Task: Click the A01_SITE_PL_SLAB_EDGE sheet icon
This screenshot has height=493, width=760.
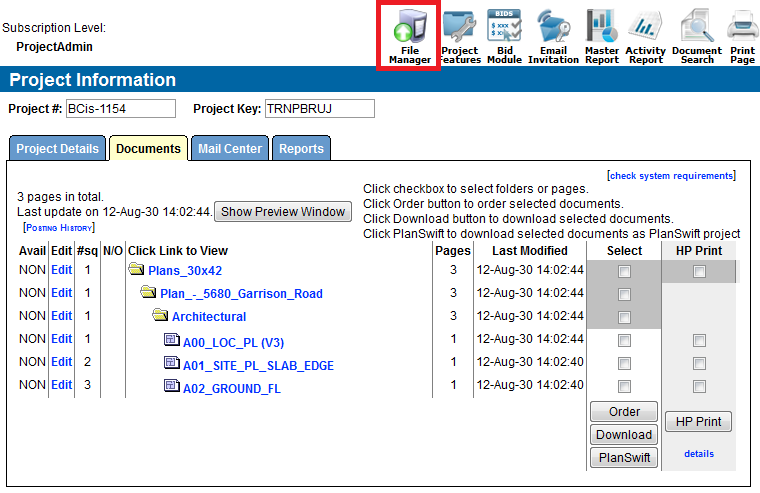Action: [172, 363]
